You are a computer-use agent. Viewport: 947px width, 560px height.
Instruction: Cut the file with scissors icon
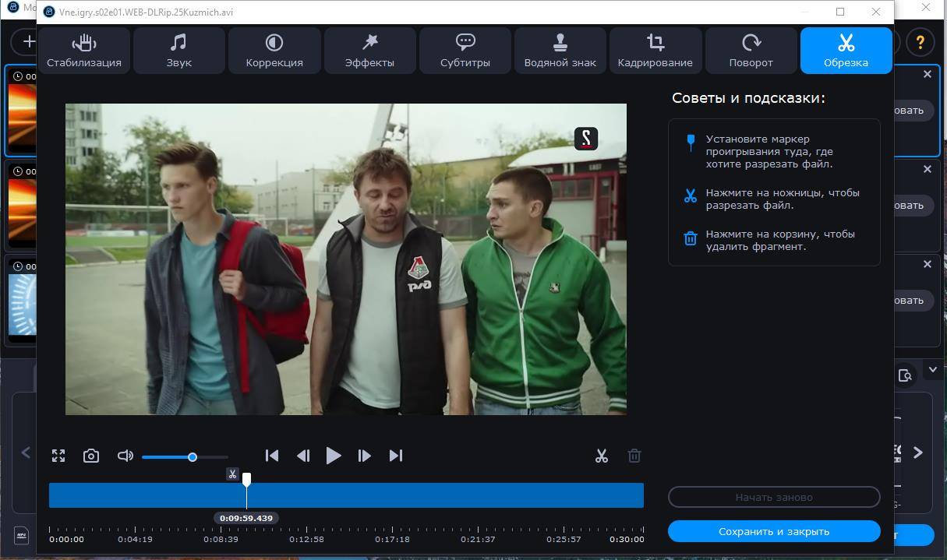coord(602,456)
